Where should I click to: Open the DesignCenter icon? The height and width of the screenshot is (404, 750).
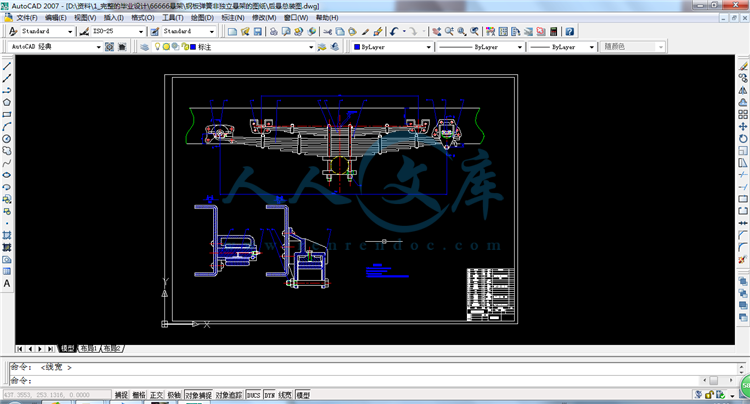(x=503, y=32)
